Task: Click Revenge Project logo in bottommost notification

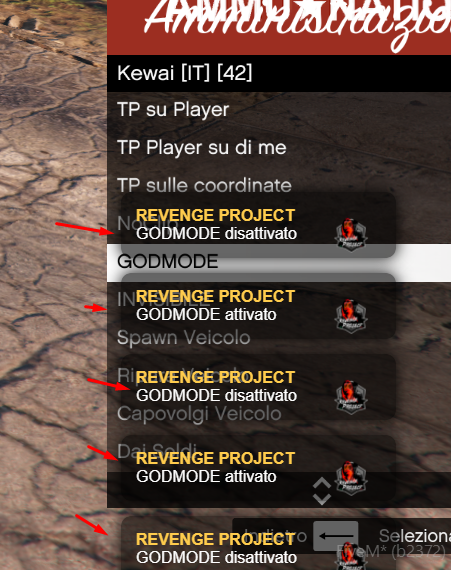Action: click(351, 556)
